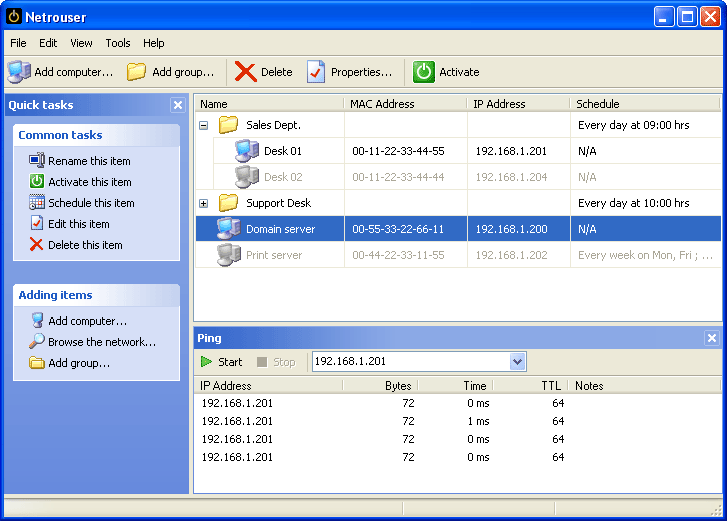Click the Edit this item checkmark icon

click(x=37, y=223)
